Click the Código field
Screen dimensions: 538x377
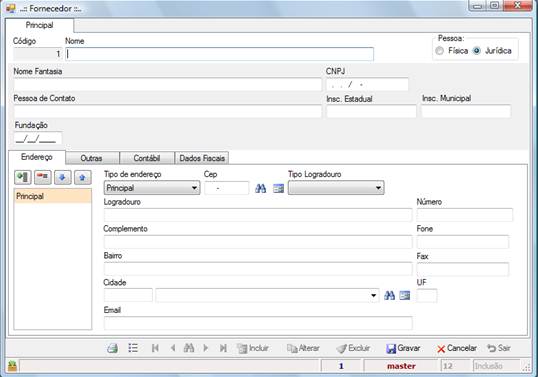pyautogui.click(x=37, y=54)
